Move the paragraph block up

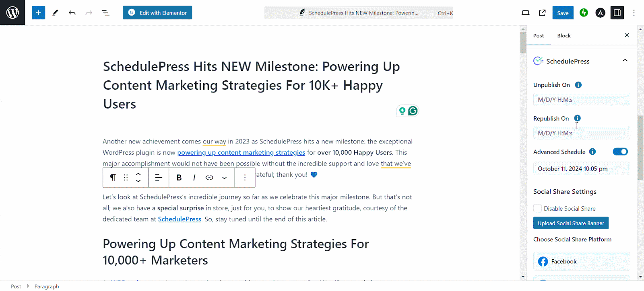pyautogui.click(x=138, y=174)
